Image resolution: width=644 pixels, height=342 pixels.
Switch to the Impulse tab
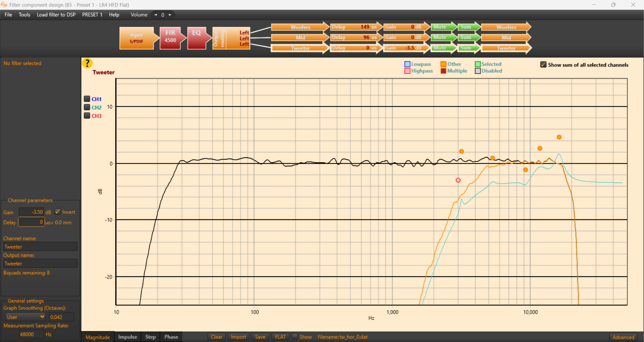pyautogui.click(x=127, y=337)
